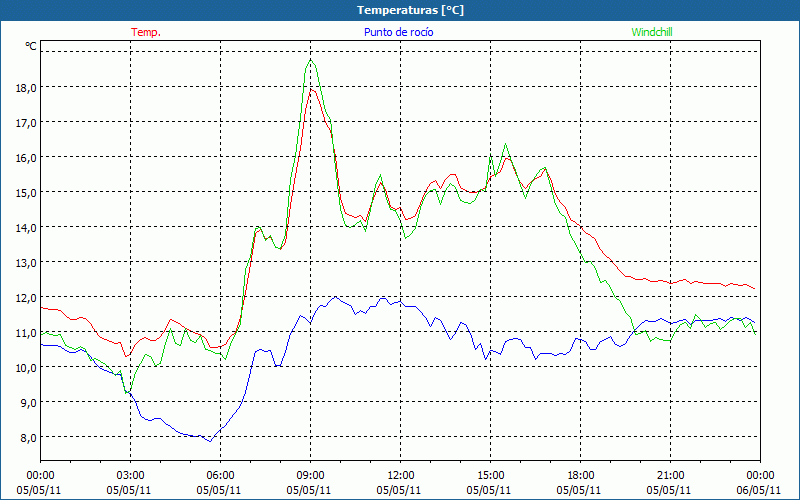This screenshot has height=500, width=800.
Task: Click the red Temp. peak near 09:00
Action: click(312, 90)
